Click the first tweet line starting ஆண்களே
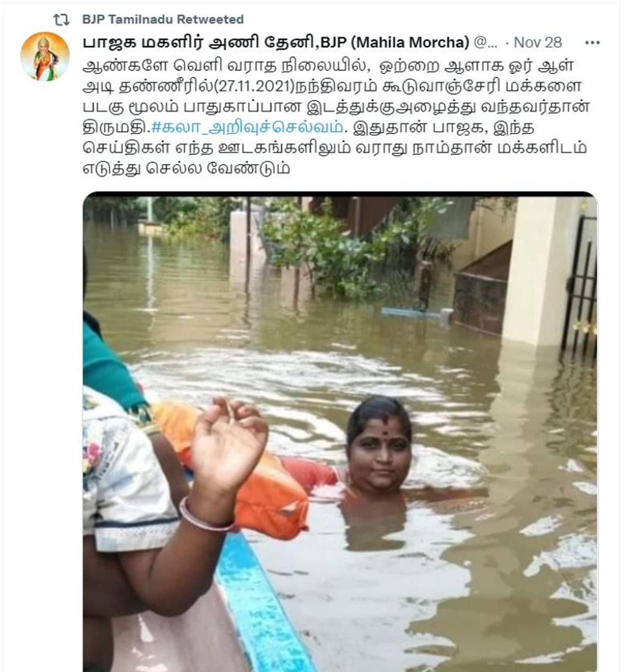 (321, 65)
